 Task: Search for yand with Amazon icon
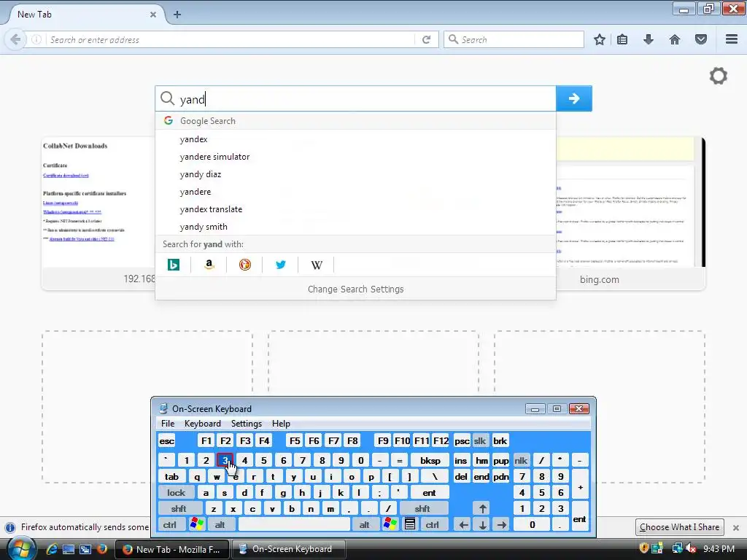pos(209,265)
